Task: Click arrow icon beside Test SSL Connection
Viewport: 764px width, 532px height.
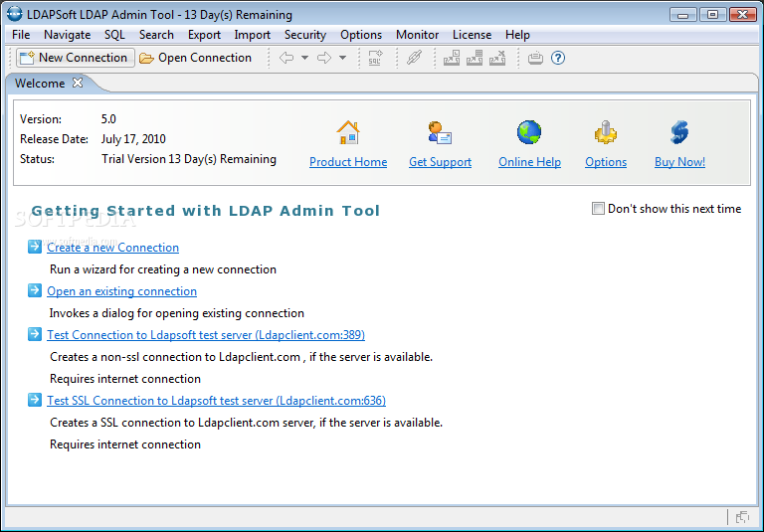Action: point(35,400)
